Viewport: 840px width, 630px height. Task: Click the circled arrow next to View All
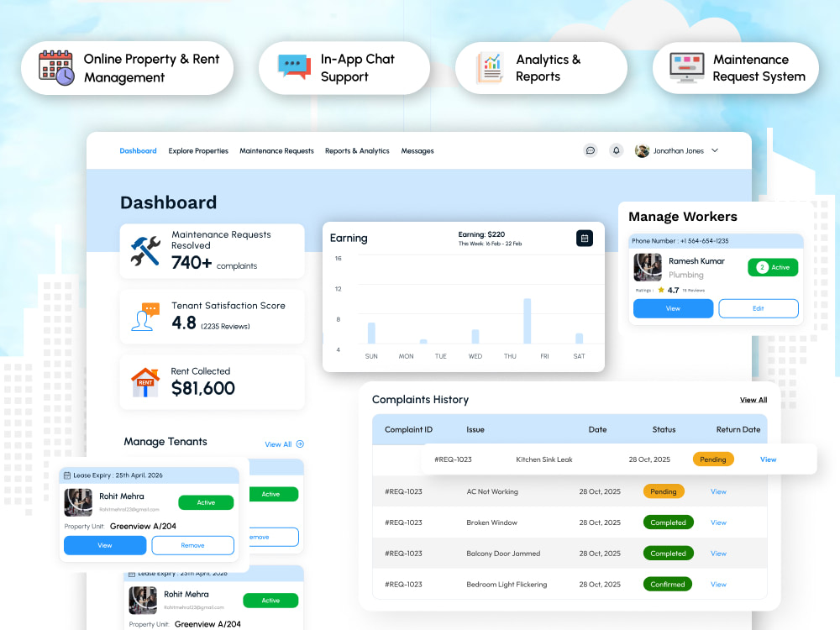tap(300, 444)
